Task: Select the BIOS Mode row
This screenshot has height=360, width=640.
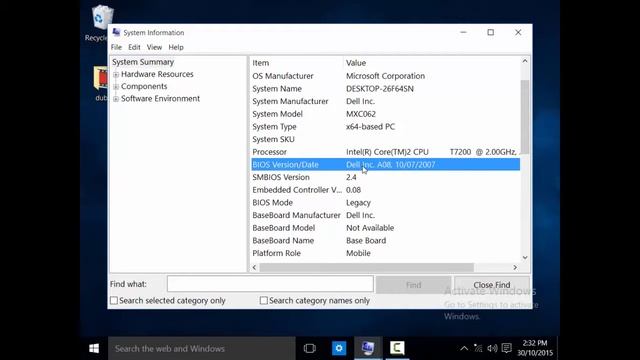Action: [x=385, y=202]
